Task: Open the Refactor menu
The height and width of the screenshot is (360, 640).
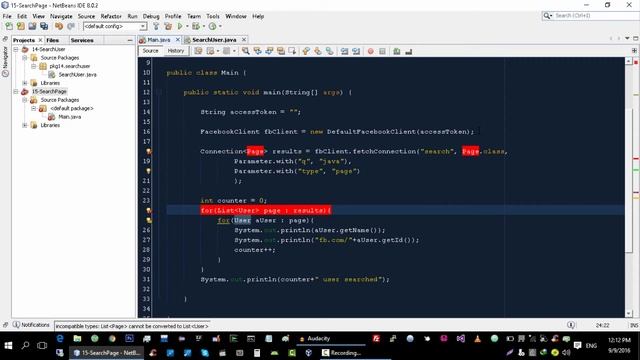Action: point(111,16)
